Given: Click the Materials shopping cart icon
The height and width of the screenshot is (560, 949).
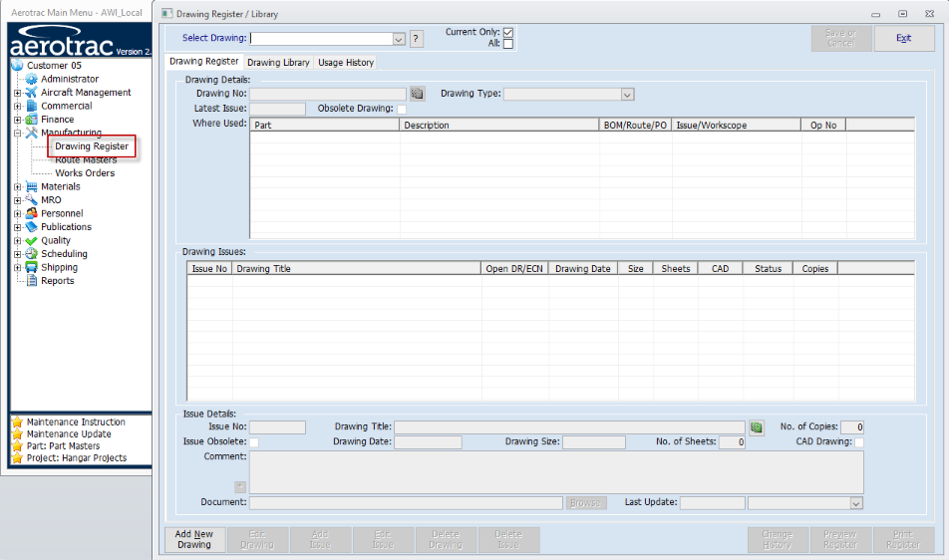Looking at the screenshot, I should pos(31,187).
